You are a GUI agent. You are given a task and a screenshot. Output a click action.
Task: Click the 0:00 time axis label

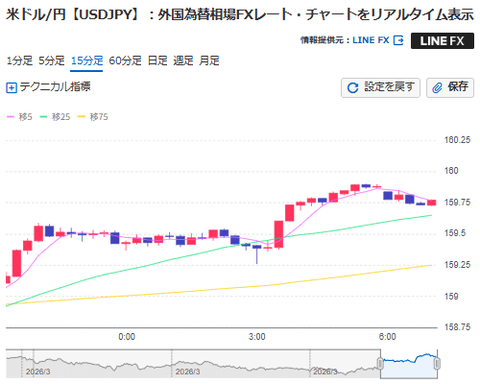pos(127,337)
